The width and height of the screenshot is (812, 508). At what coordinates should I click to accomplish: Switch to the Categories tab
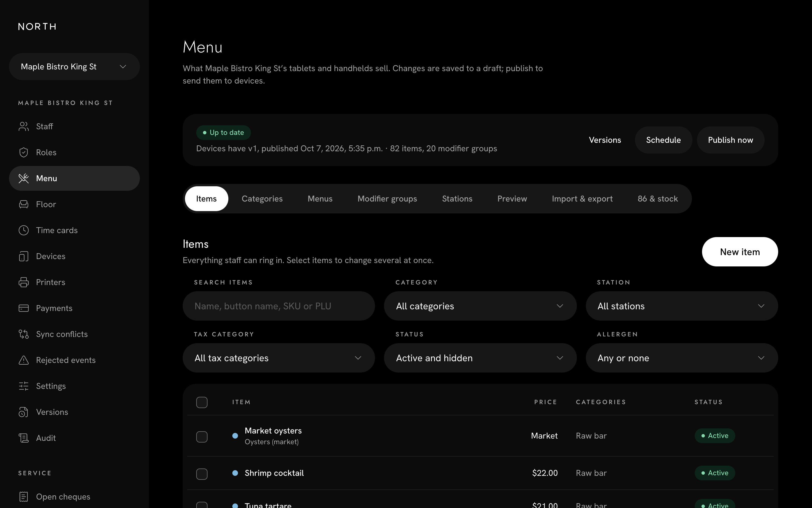pos(262,199)
